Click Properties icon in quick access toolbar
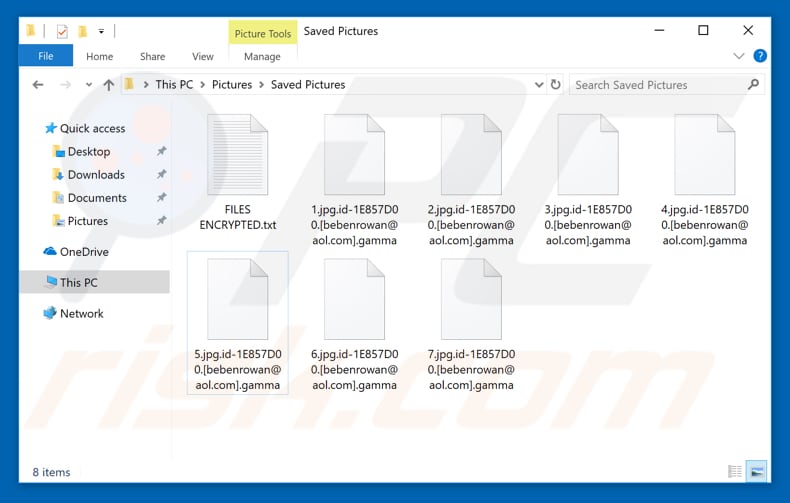The image size is (790, 503). (x=62, y=31)
